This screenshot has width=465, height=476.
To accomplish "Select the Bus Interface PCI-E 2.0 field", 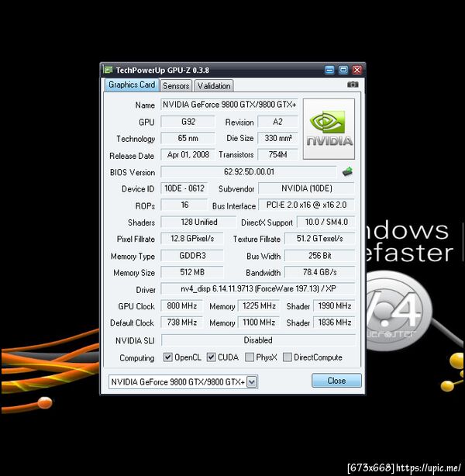I will pyautogui.click(x=307, y=205).
